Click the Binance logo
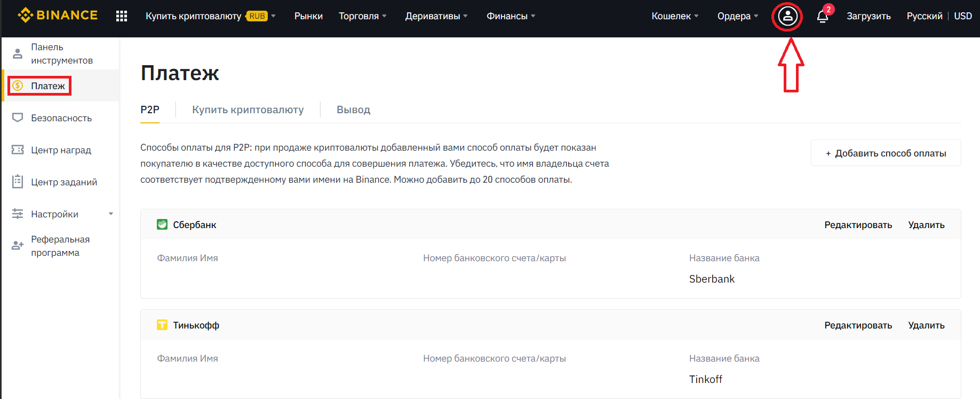Image resolution: width=980 pixels, height=399 pixels. (58, 15)
